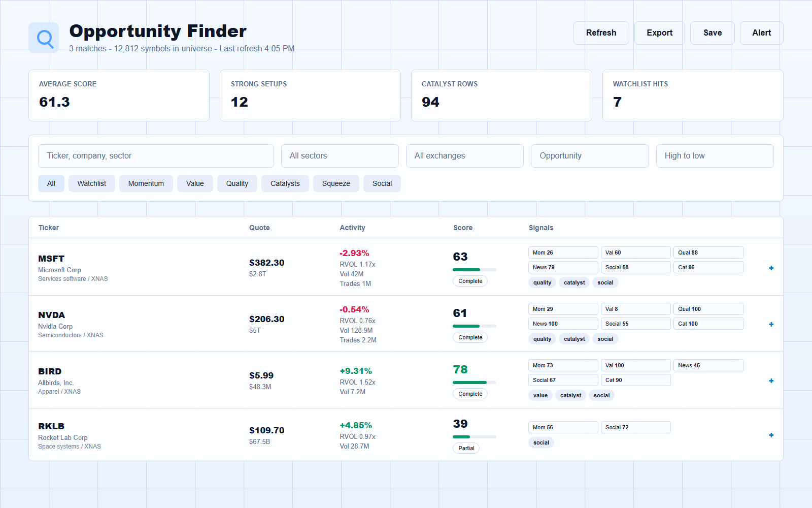This screenshot has height=508, width=812.
Task: Switch to the Value filter
Action: pyautogui.click(x=195, y=183)
